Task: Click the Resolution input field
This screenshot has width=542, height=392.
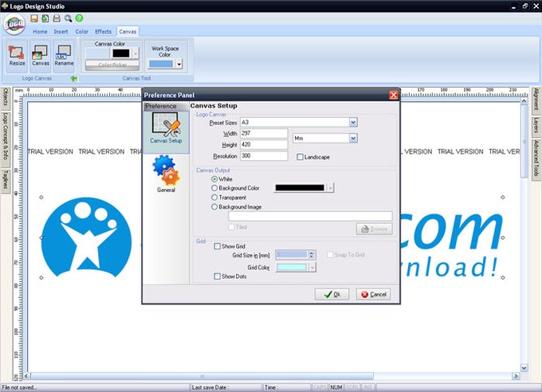Action: [264, 156]
